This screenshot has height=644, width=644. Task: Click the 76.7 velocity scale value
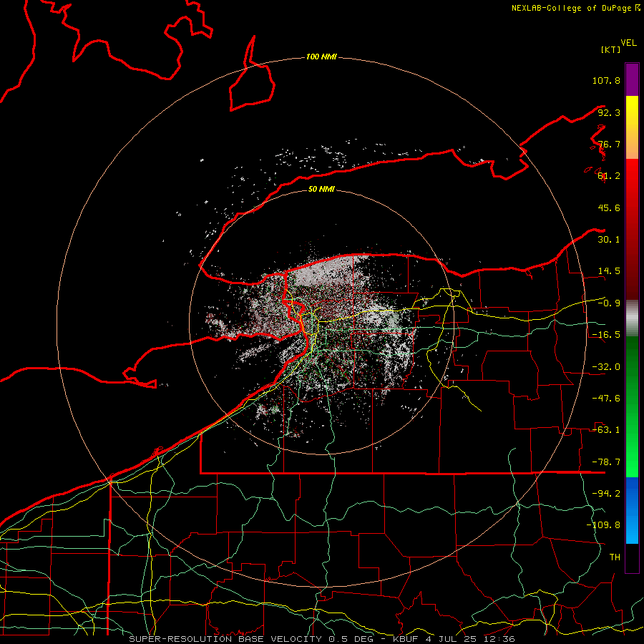click(x=609, y=144)
